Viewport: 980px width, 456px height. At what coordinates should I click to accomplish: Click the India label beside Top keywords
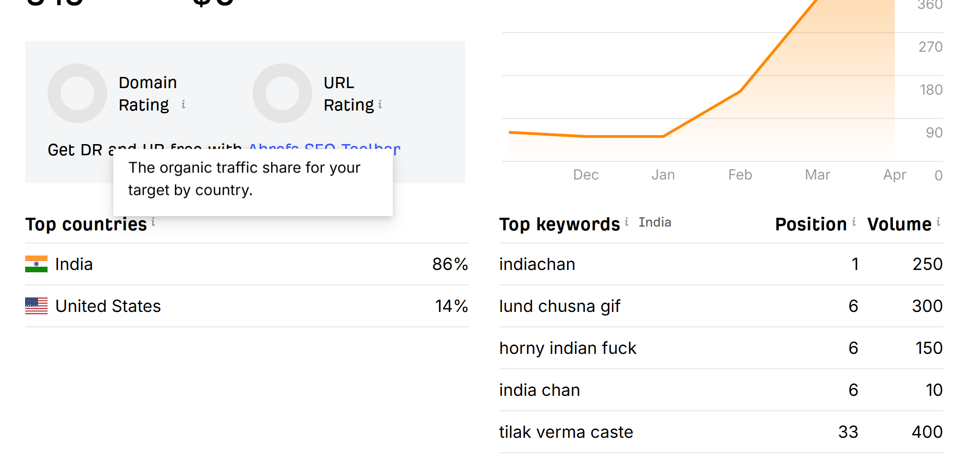pos(655,222)
